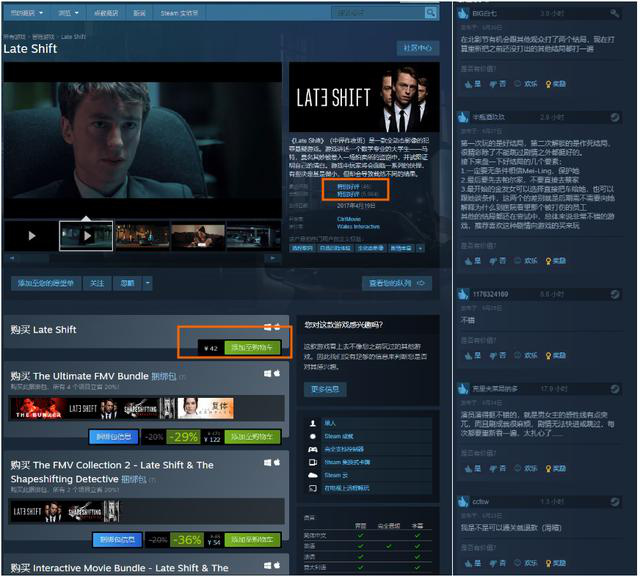Select the dark parking lot screenshot thumbnail

[253, 235]
